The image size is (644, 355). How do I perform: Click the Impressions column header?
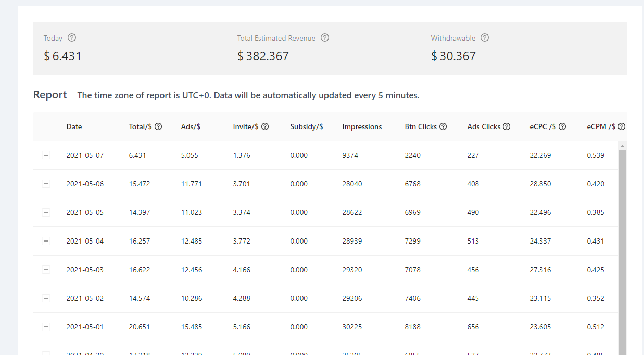(362, 126)
